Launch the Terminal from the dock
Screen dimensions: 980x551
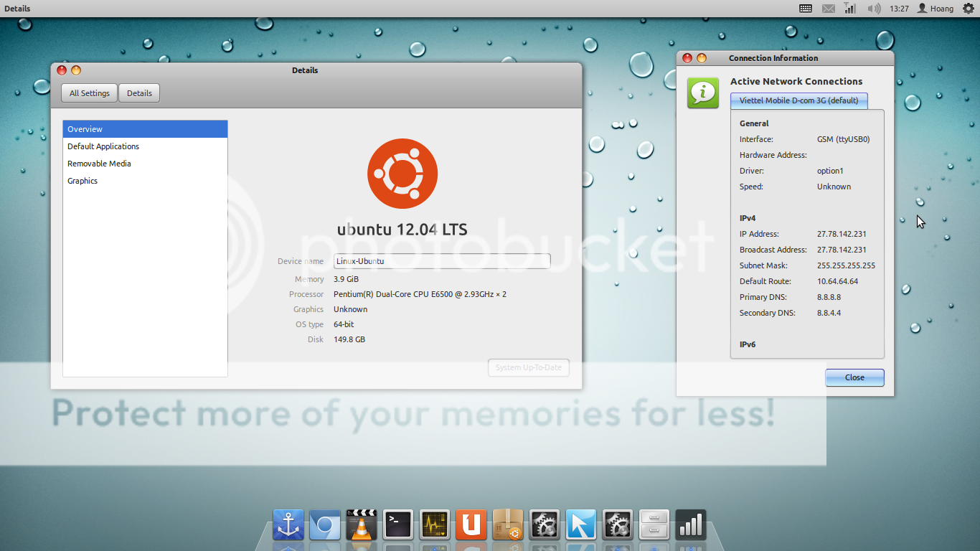[398, 525]
